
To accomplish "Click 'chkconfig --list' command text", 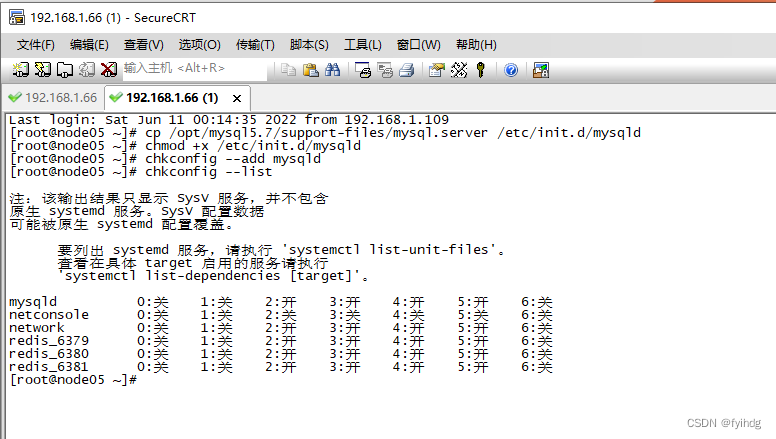I will point(208,172).
